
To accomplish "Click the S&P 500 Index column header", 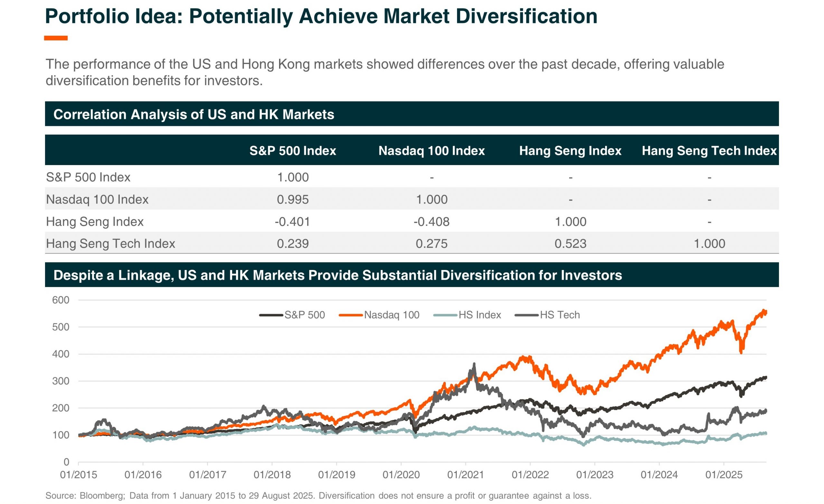I will point(293,151).
